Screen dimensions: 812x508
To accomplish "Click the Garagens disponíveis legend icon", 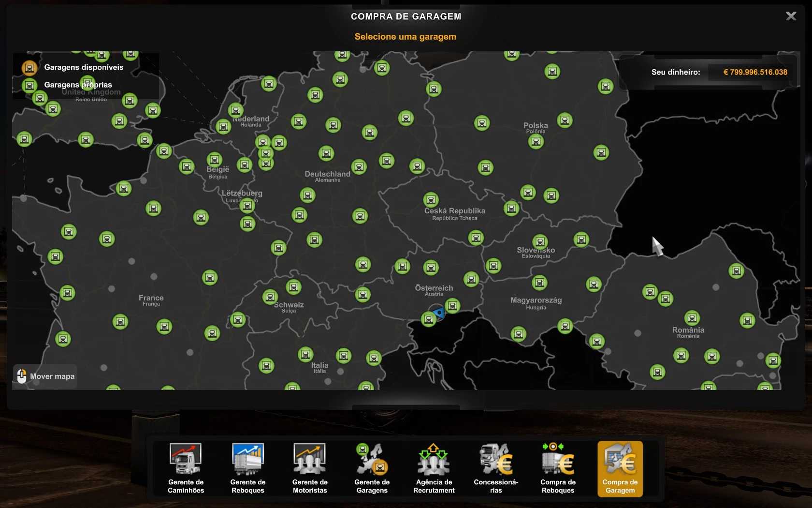I will tap(29, 68).
